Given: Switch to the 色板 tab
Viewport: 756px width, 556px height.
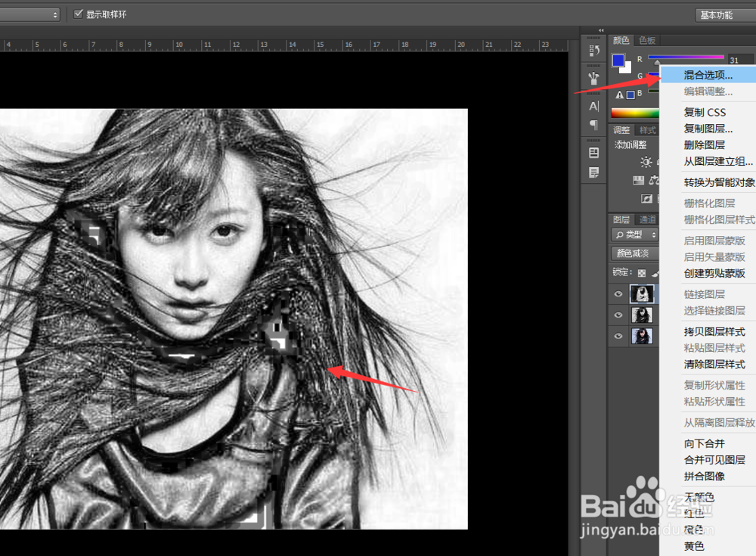Looking at the screenshot, I should [647, 41].
